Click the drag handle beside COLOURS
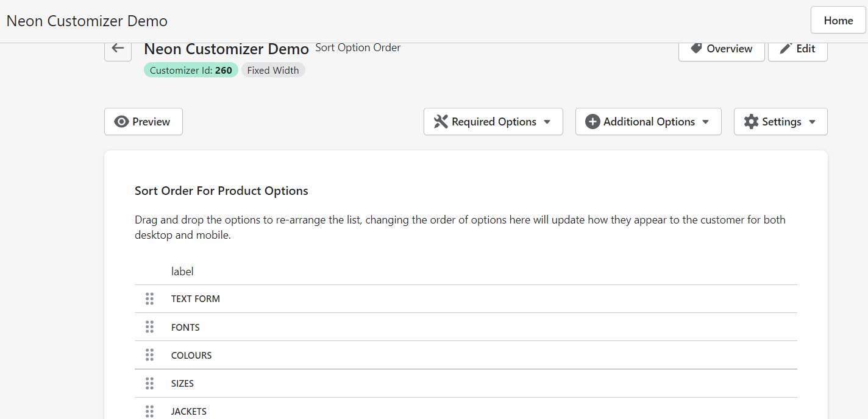The image size is (868, 419). tap(149, 355)
